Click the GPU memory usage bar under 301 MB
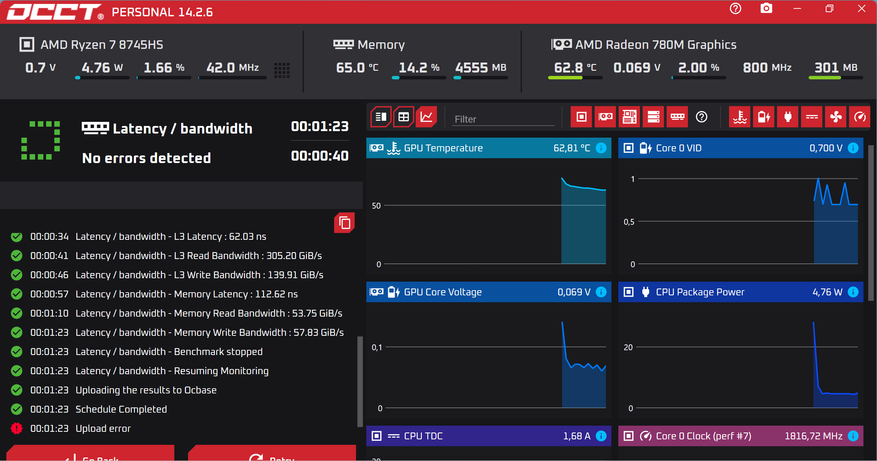This screenshot has width=877, height=461. pos(836,78)
